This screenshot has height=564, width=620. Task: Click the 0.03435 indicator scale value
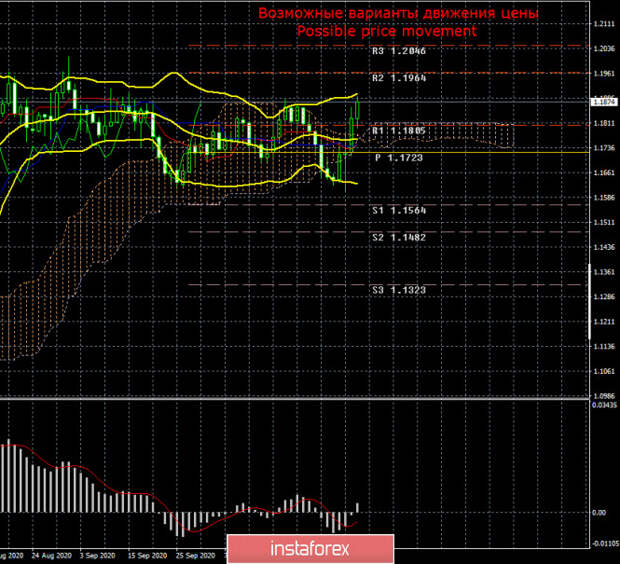pyautogui.click(x=605, y=405)
